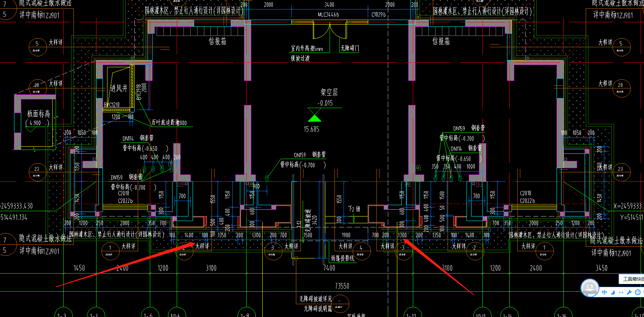Select the 架空层 room label

(329, 92)
